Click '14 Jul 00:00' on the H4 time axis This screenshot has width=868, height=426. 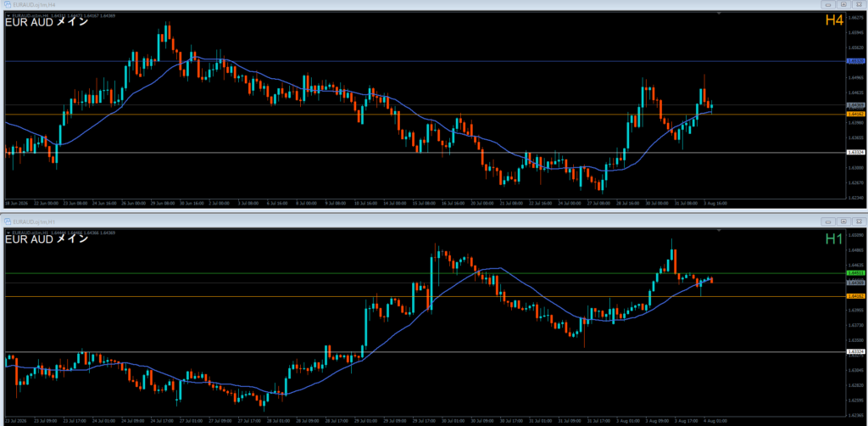396,204
